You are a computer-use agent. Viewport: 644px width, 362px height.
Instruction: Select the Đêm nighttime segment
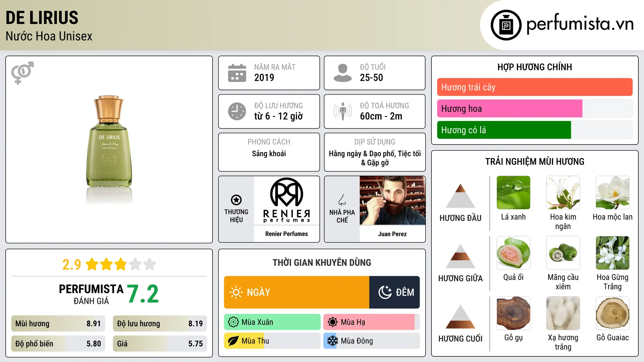click(x=394, y=292)
